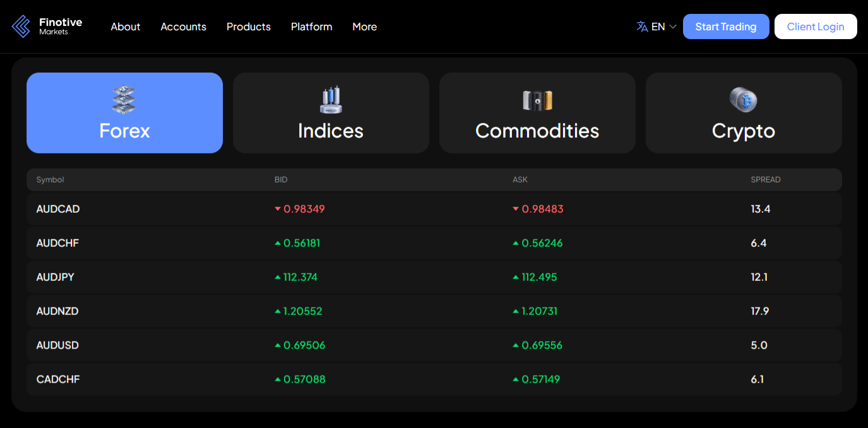This screenshot has height=428, width=868.
Task: Click the bid value 0.56181
Action: tap(302, 243)
